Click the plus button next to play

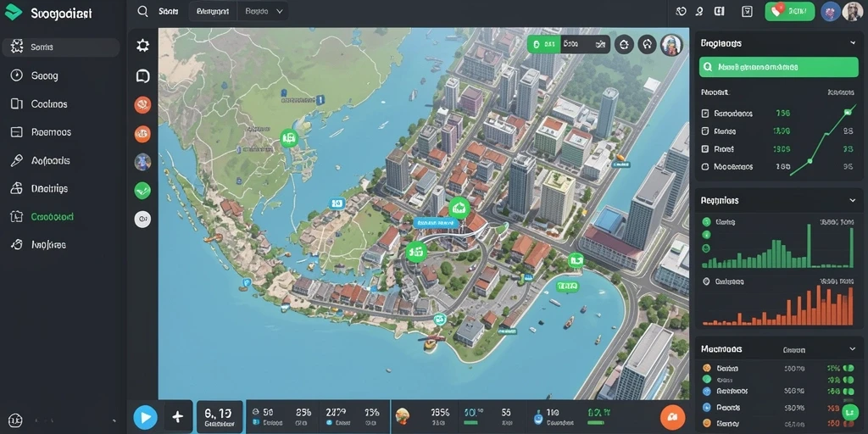(178, 417)
